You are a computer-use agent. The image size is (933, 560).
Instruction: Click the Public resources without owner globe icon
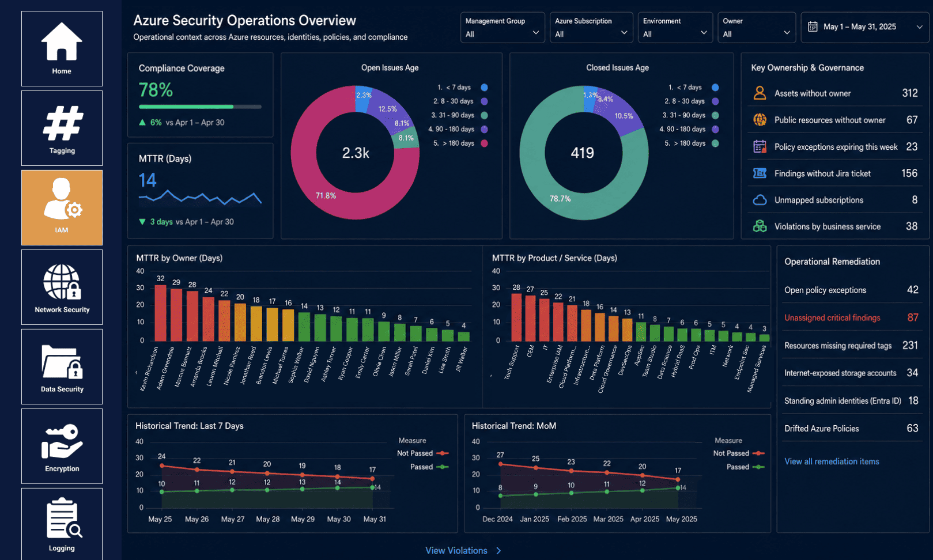point(760,120)
